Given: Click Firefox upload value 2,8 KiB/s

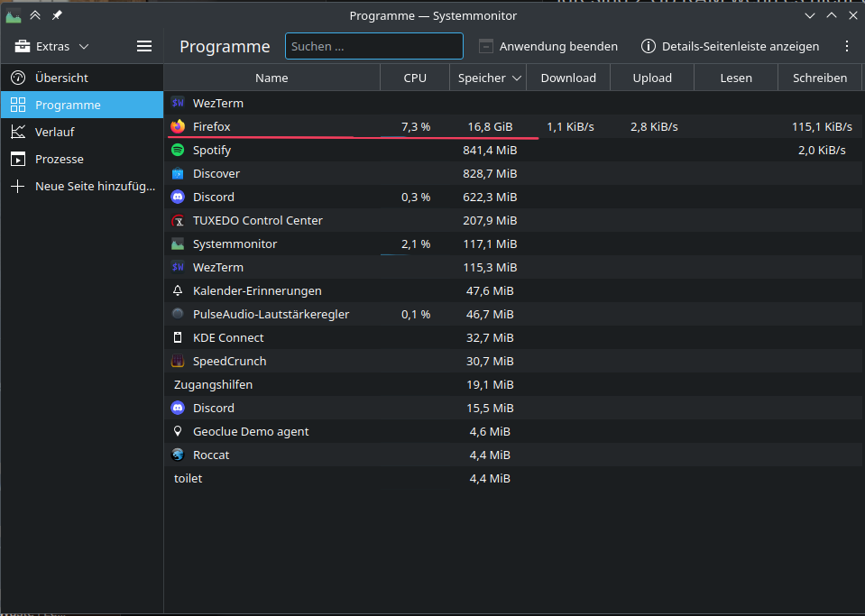Looking at the screenshot, I should pos(654,126).
